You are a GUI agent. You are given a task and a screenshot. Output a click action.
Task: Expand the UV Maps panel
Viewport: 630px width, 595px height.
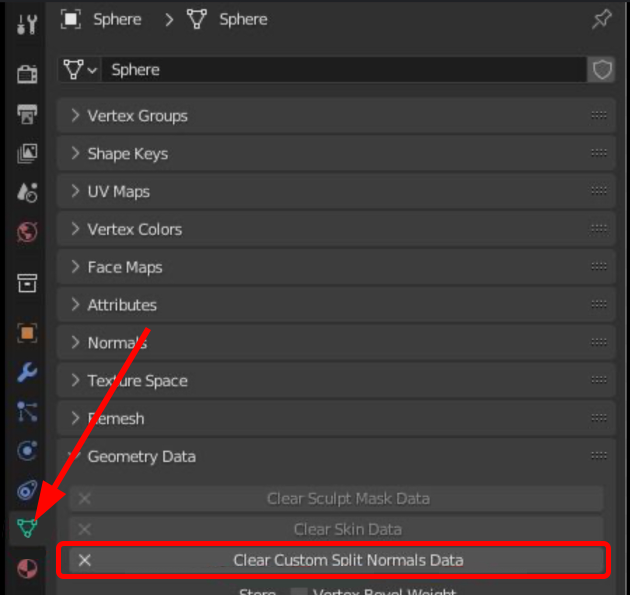coord(118,192)
